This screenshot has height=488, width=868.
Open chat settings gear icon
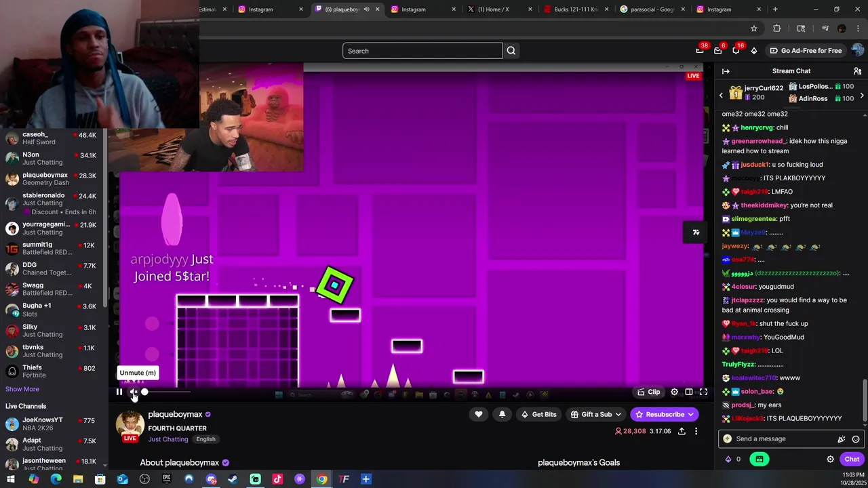[830, 459]
